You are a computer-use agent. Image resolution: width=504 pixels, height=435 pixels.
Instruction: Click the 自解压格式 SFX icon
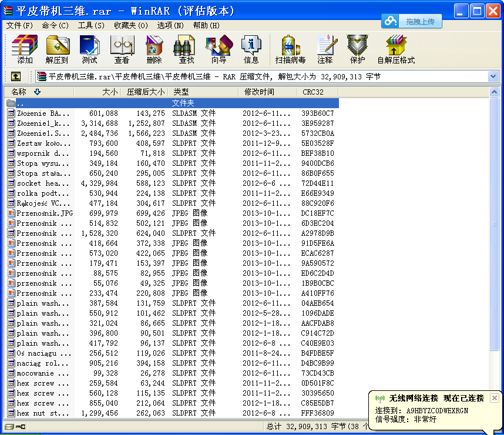coord(395,49)
